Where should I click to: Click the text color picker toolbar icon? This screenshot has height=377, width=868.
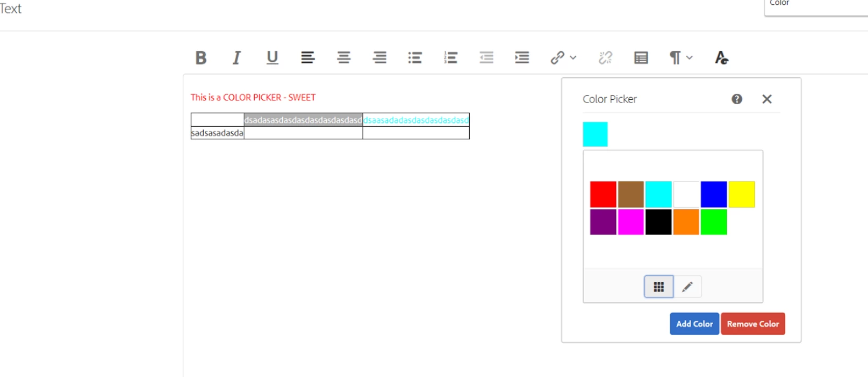pos(721,57)
